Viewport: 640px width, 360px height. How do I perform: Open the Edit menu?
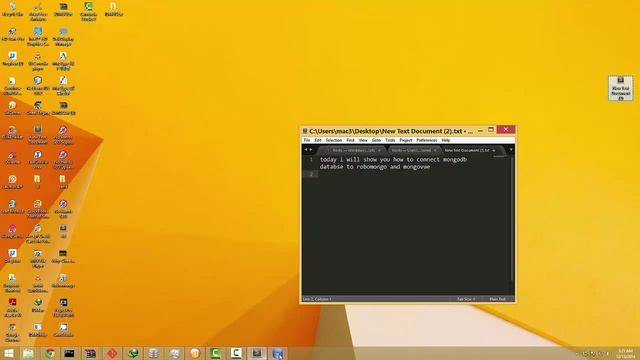(318, 140)
